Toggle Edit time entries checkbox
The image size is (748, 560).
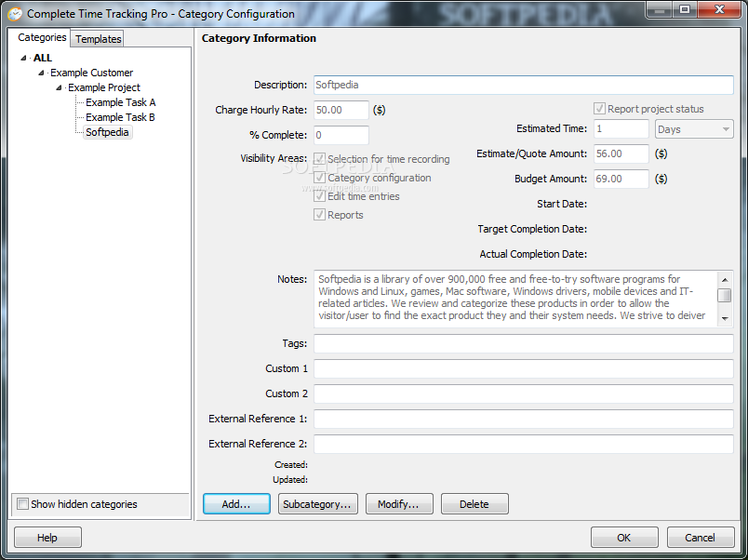point(320,196)
